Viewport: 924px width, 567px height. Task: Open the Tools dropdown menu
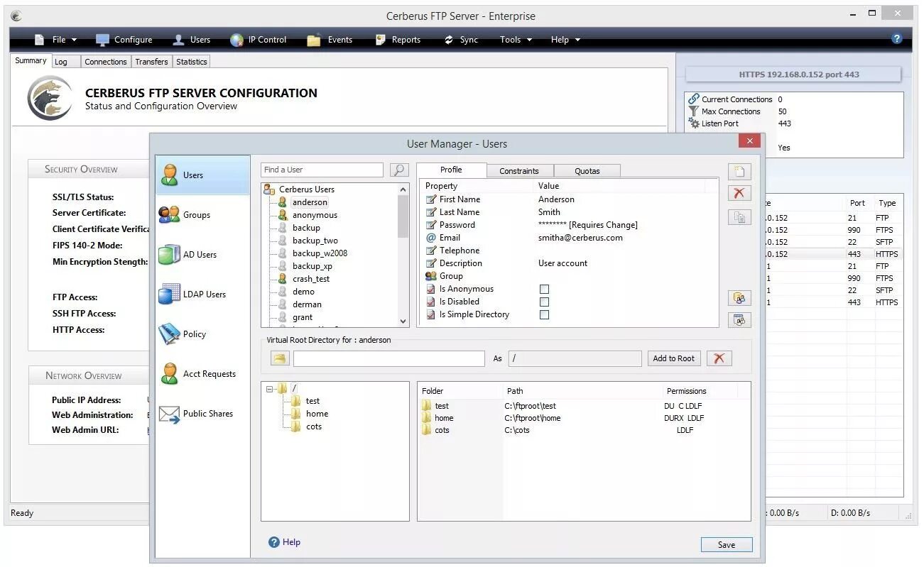point(516,40)
